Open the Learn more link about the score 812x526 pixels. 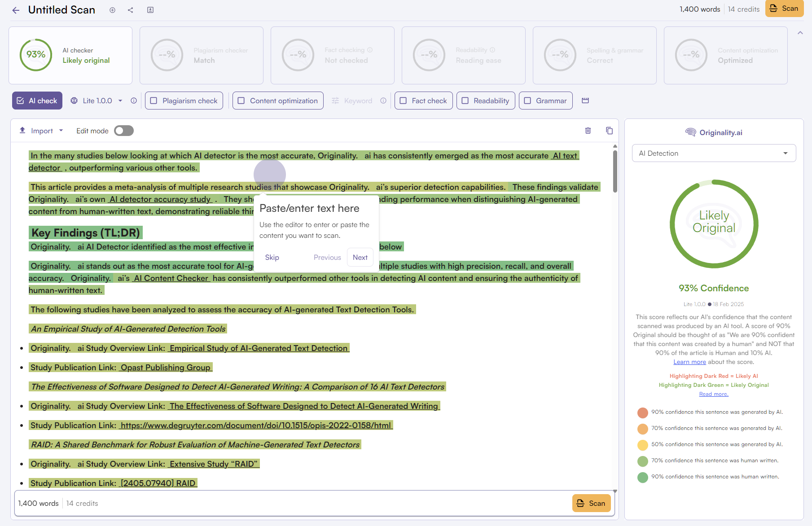point(689,362)
